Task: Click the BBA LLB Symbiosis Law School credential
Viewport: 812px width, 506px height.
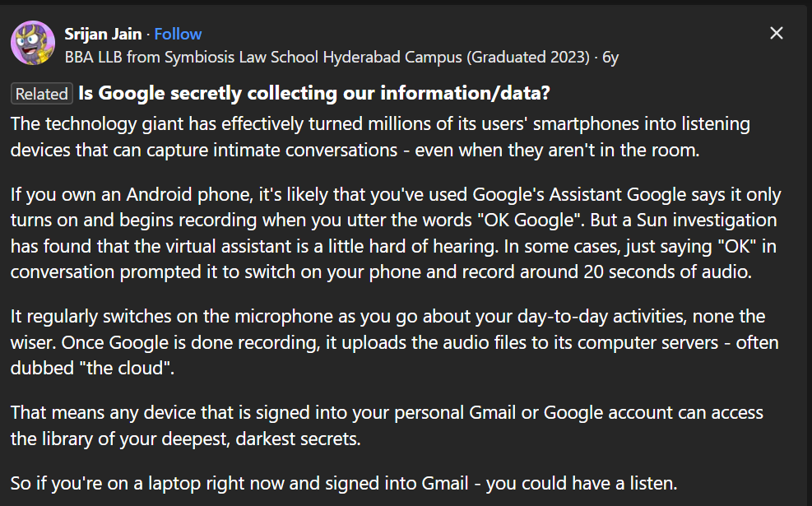Action: [327, 57]
